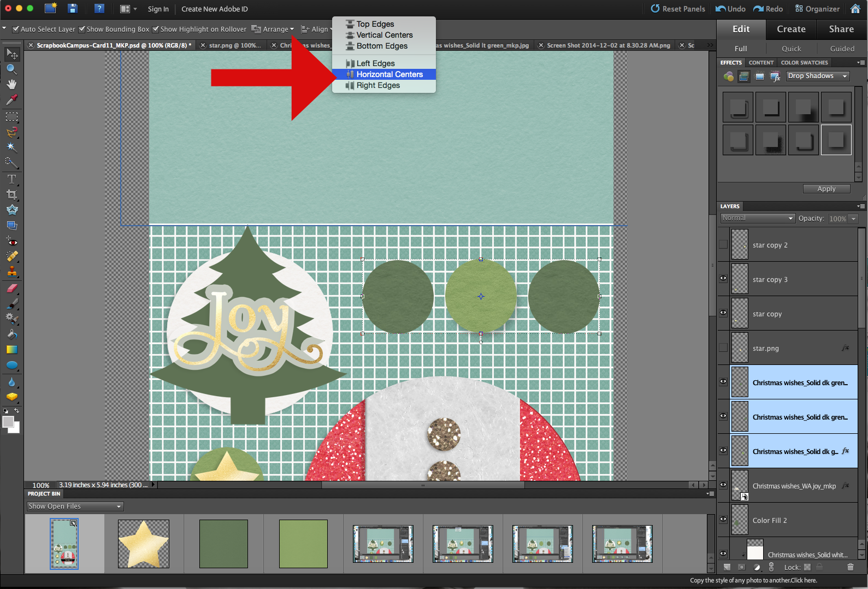Choose Top Edges from Align menu
868x589 pixels.
point(384,24)
